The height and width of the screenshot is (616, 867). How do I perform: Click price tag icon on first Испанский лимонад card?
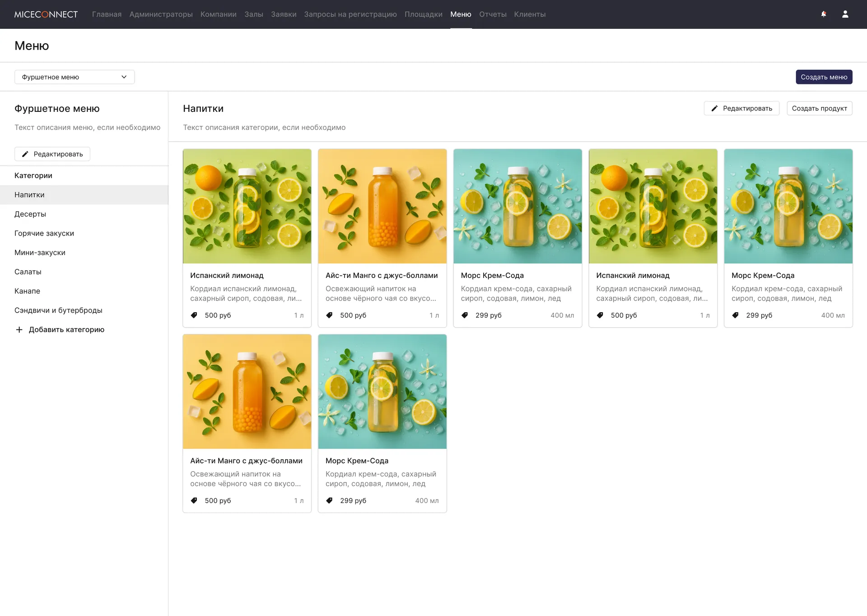(x=194, y=315)
